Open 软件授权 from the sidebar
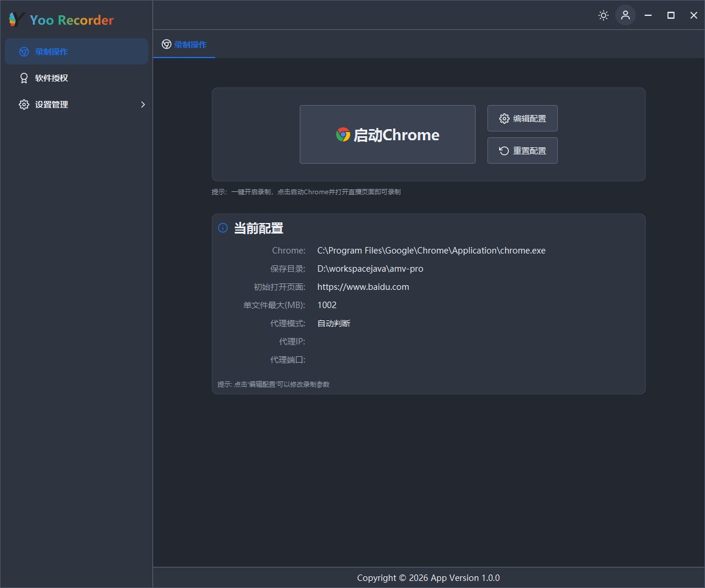 [x=52, y=78]
